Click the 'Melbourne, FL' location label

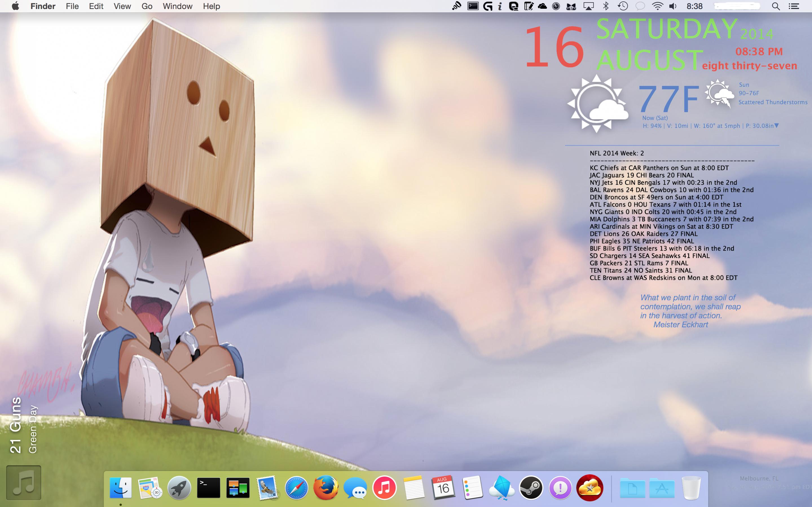[x=759, y=478]
